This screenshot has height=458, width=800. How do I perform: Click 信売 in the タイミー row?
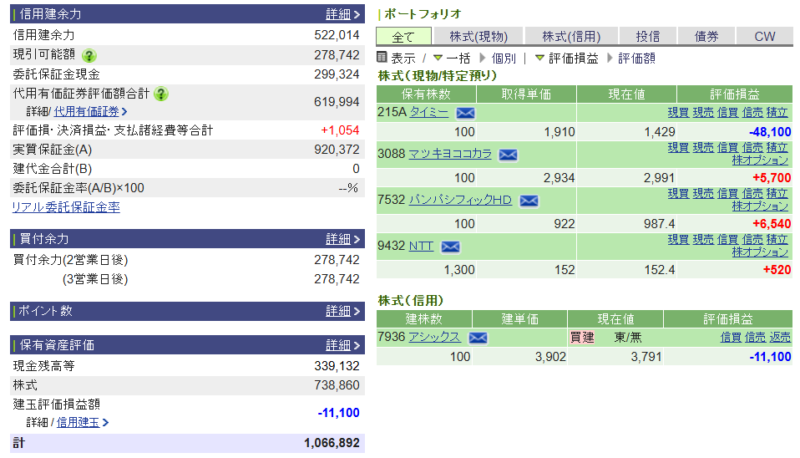[x=752, y=113]
